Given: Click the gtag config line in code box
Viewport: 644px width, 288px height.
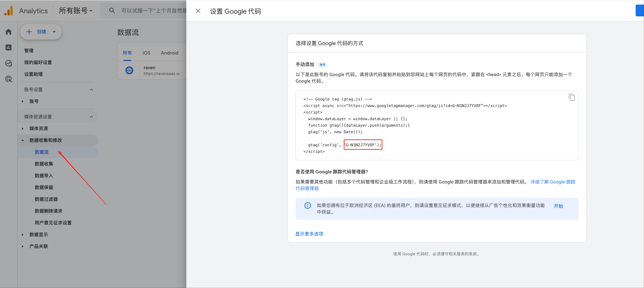Looking at the screenshot, I should 344,145.
